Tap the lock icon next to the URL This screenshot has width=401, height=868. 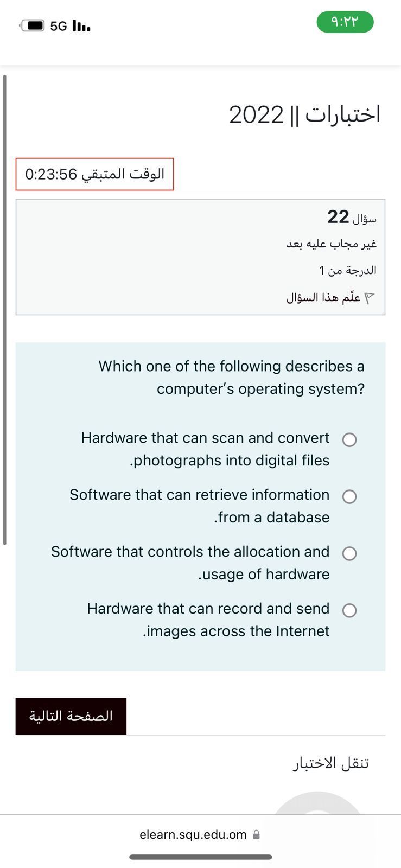(x=257, y=834)
